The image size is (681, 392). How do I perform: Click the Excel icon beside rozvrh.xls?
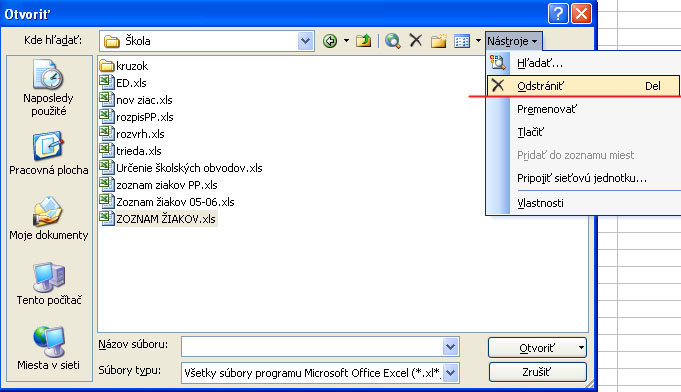click(106, 133)
